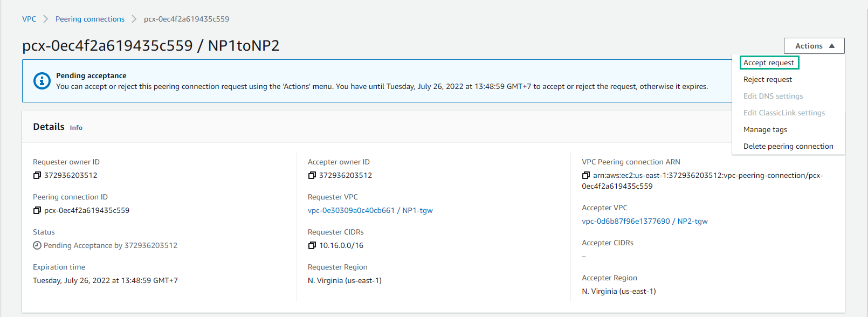This screenshot has width=868, height=317.
Task: Click breadcrumb text pcx-0ec4f2a619435c559
Action: 187,19
